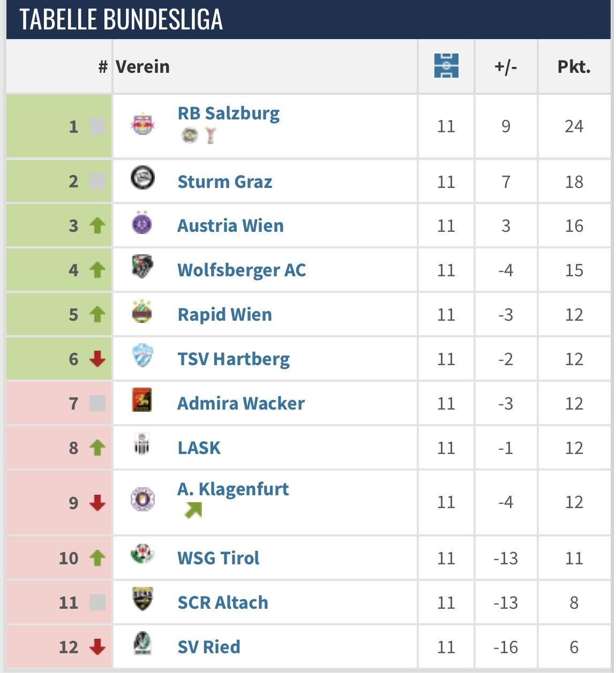The width and height of the screenshot is (616, 673).
Task: Click the RB Salzburg club crest
Action: (142, 125)
